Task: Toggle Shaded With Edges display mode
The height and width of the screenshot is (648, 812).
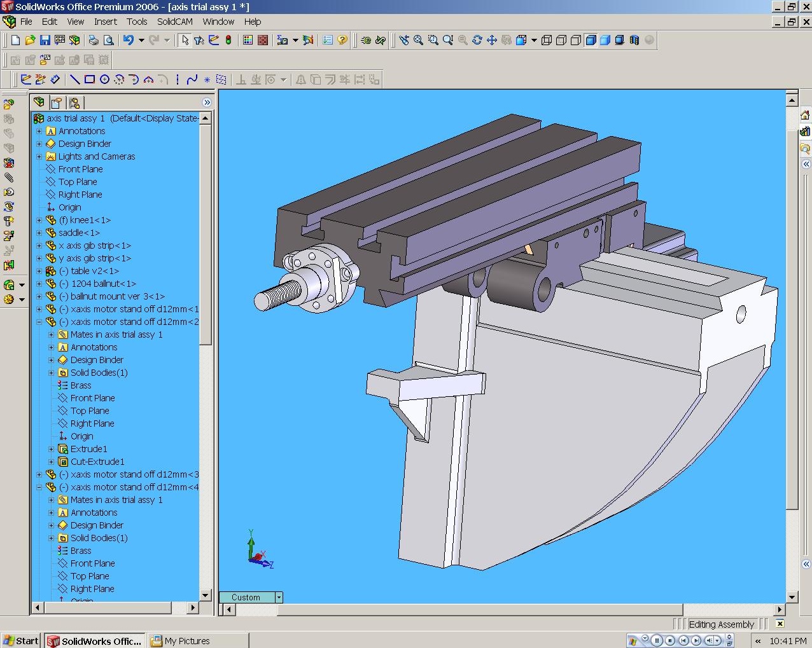Action: pos(591,40)
